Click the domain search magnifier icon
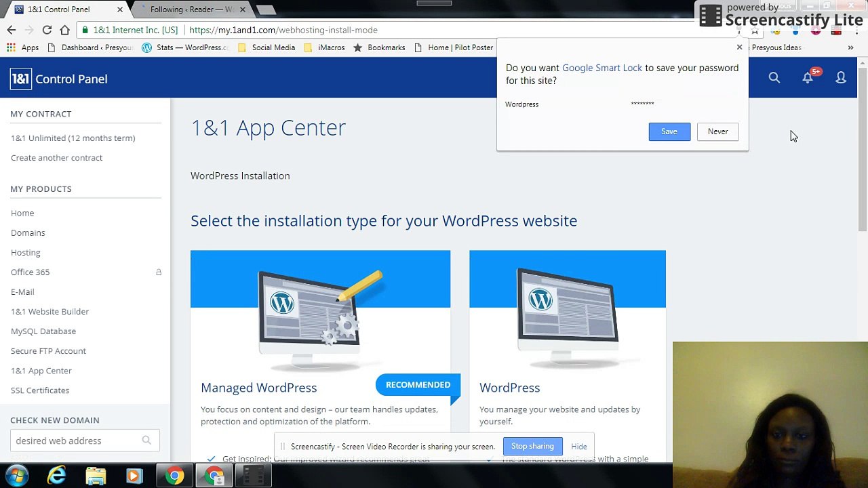 tap(146, 441)
